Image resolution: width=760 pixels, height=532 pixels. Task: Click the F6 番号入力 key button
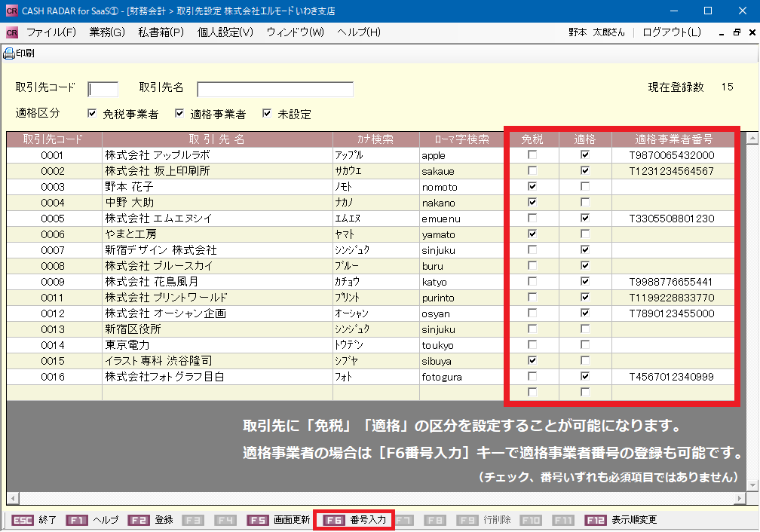(x=355, y=520)
